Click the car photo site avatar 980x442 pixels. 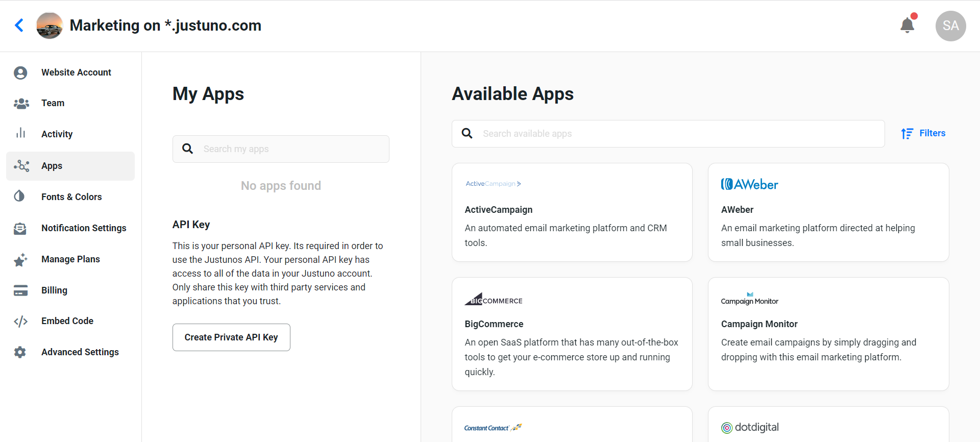[x=50, y=26]
